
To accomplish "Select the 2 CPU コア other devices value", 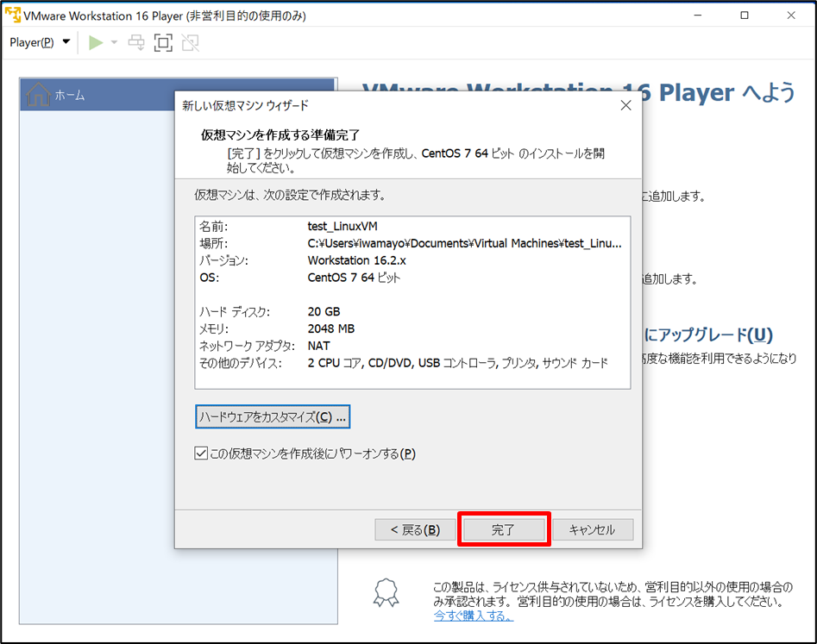I will [457, 363].
